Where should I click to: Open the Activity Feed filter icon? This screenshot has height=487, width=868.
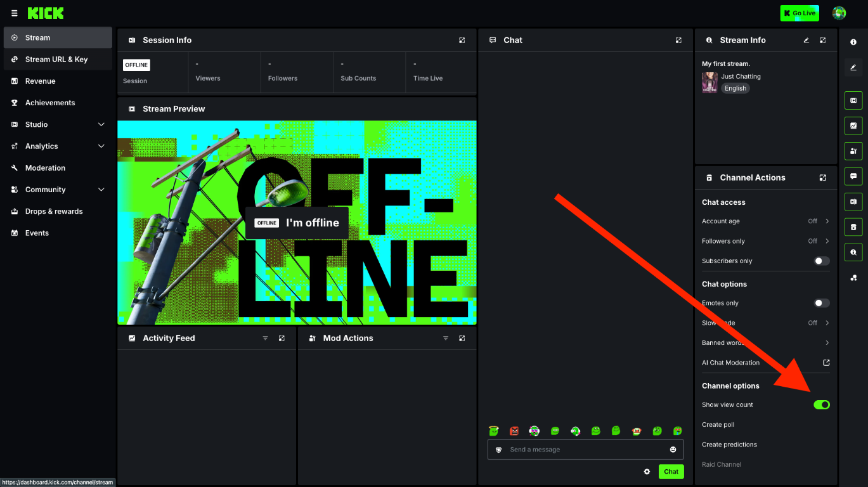click(266, 338)
